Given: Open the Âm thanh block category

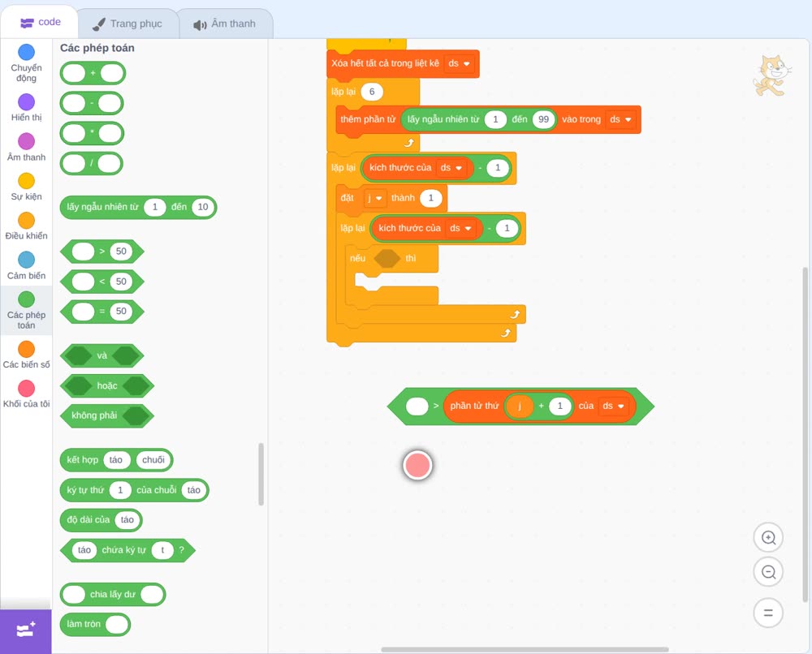Looking at the screenshot, I should tap(27, 148).
